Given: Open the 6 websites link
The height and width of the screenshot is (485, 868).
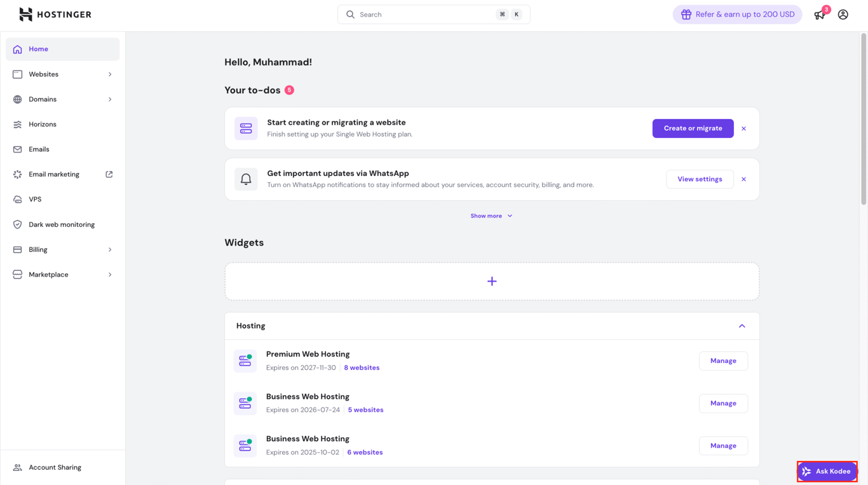Looking at the screenshot, I should (x=365, y=453).
